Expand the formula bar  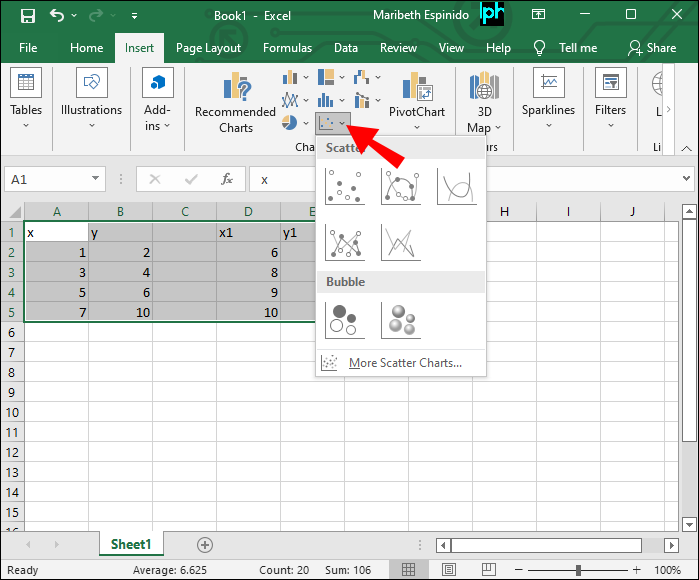[686, 178]
